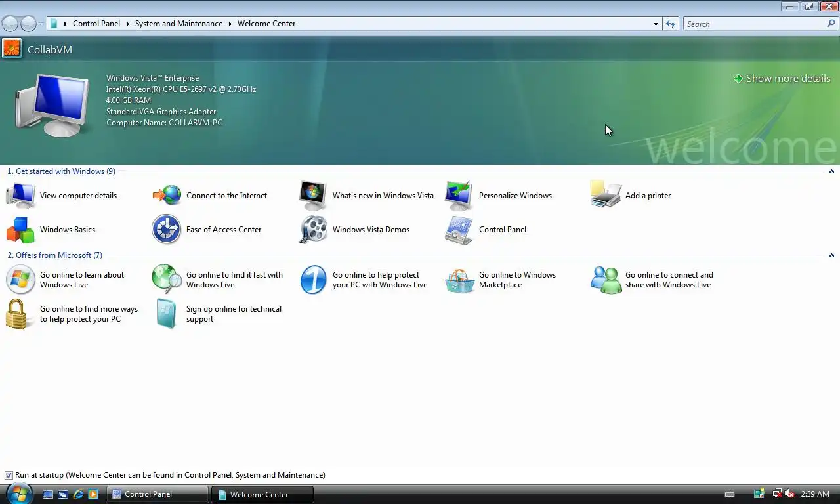Click the Forward navigation button
The image size is (840, 504).
pos(28,24)
